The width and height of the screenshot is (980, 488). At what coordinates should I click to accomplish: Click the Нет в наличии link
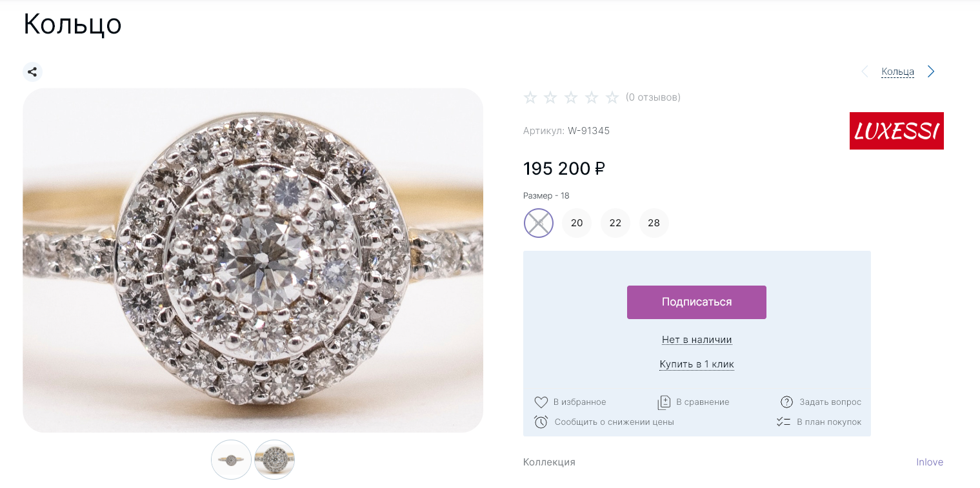pyautogui.click(x=697, y=340)
